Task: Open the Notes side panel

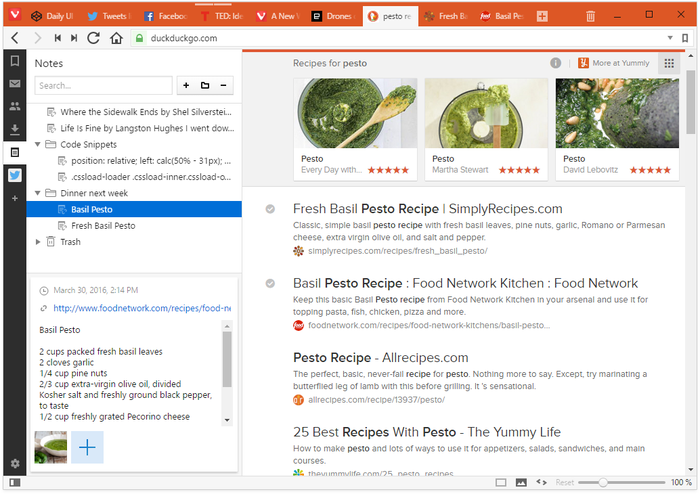Action: point(15,153)
